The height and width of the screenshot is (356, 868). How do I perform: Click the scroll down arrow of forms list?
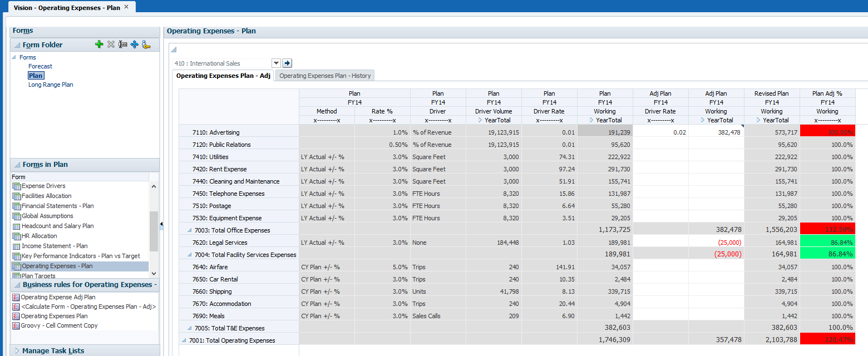[x=154, y=272]
